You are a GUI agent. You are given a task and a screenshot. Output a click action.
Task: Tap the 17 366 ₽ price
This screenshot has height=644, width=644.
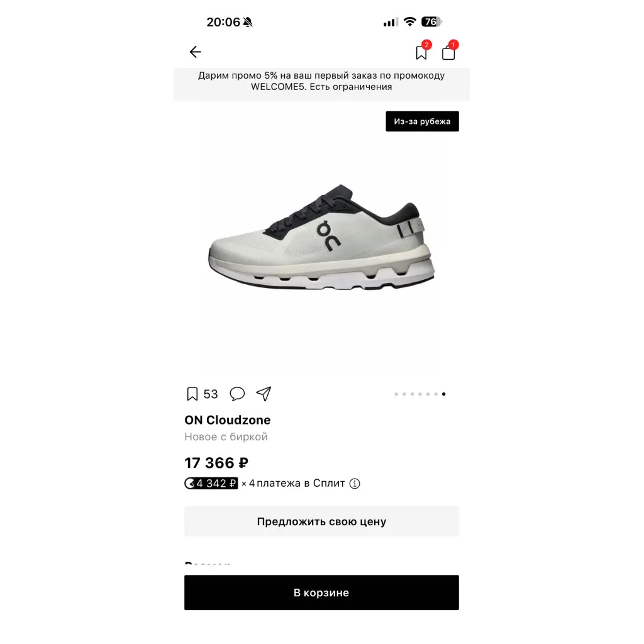(216, 463)
